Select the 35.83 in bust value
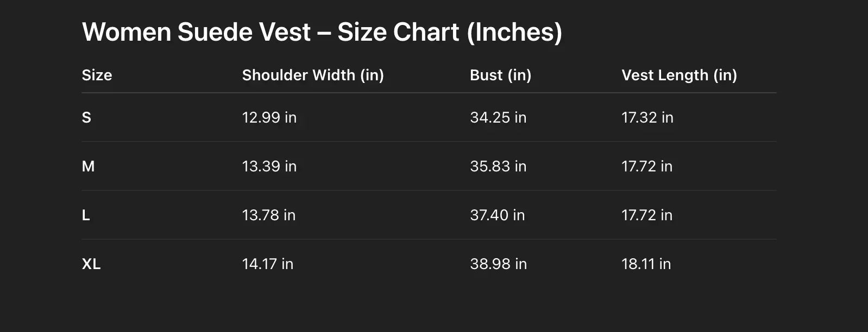 [x=498, y=167]
